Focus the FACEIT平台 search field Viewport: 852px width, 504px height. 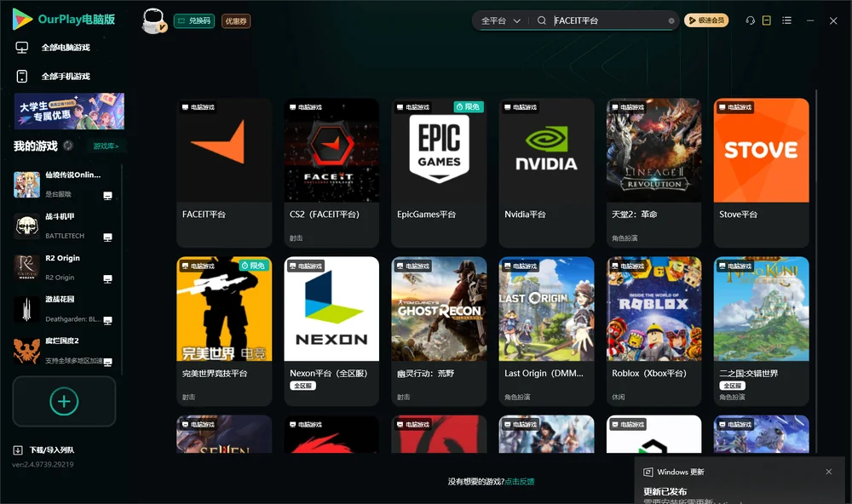[x=608, y=20]
